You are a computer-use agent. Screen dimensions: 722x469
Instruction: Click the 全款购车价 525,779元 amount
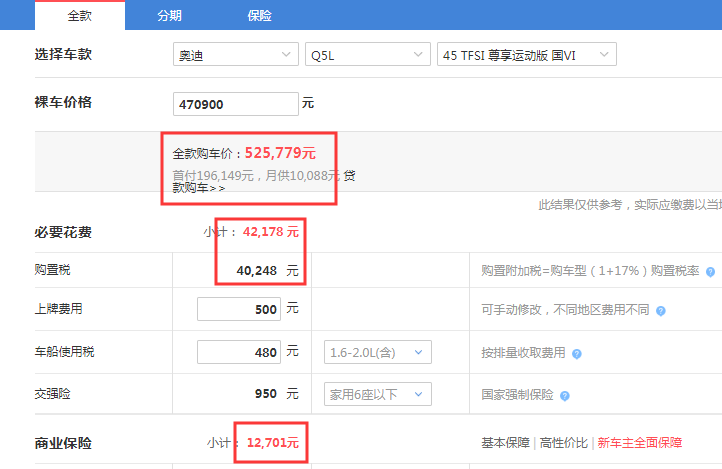(x=280, y=153)
